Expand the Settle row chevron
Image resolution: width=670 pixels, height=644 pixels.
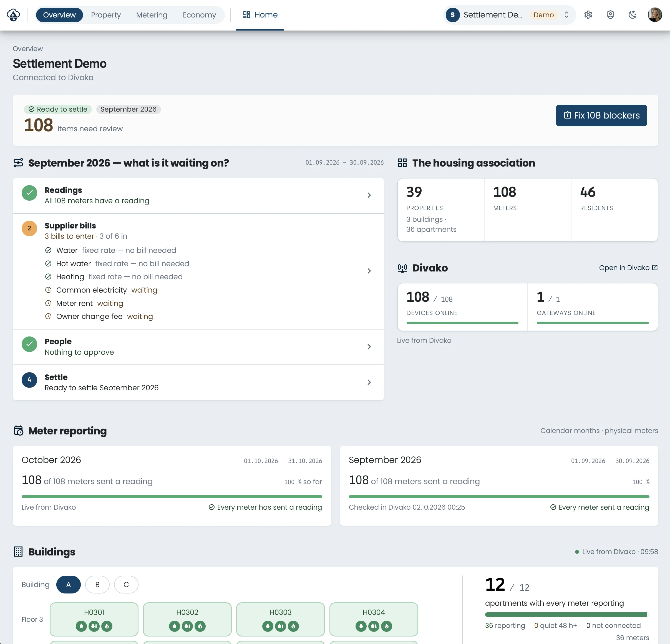tap(369, 382)
